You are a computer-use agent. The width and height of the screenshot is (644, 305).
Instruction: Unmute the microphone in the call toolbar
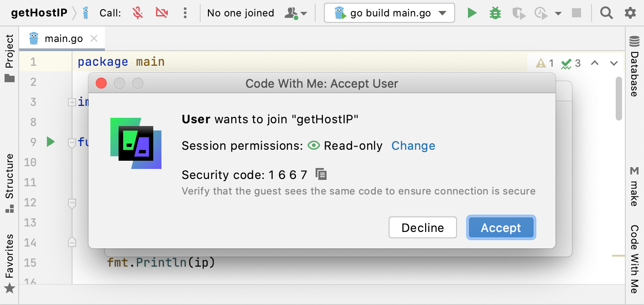(138, 13)
